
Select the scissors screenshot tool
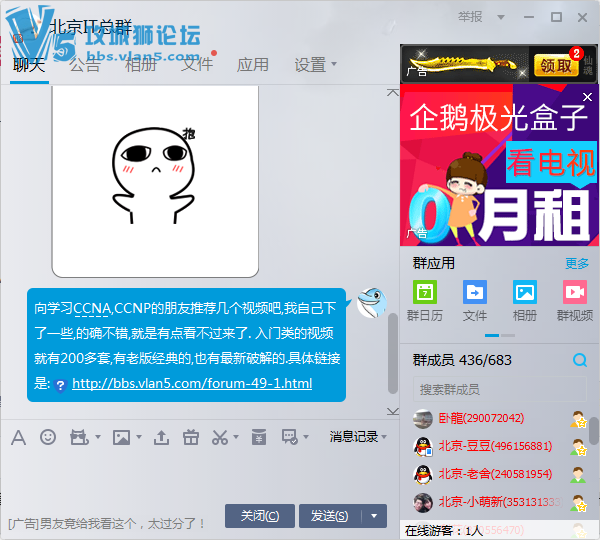[222, 437]
